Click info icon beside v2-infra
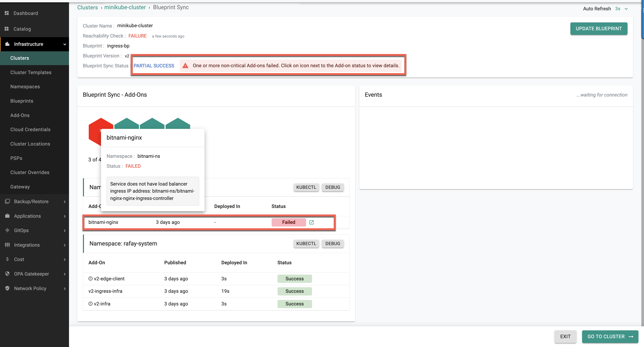 90,304
